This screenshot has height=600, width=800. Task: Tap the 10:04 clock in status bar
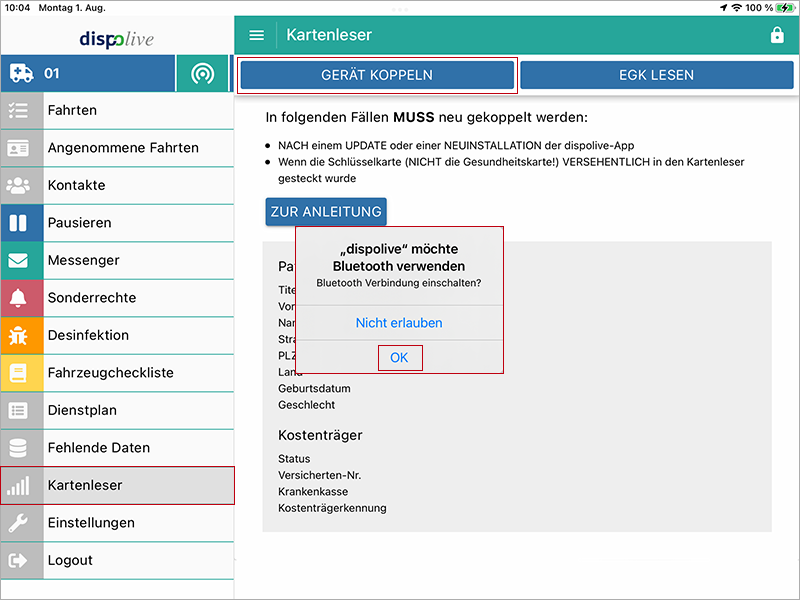coord(18,8)
